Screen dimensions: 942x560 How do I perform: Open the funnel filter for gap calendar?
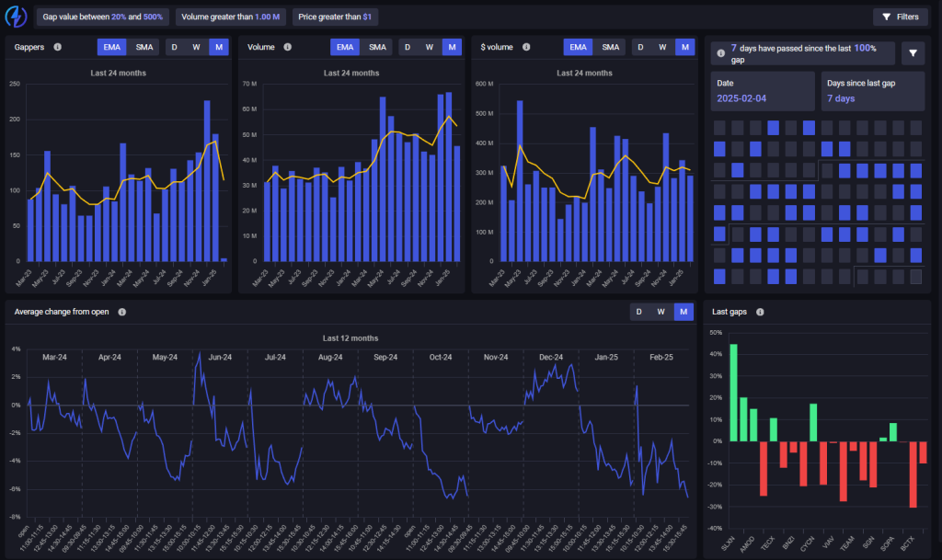click(x=913, y=53)
